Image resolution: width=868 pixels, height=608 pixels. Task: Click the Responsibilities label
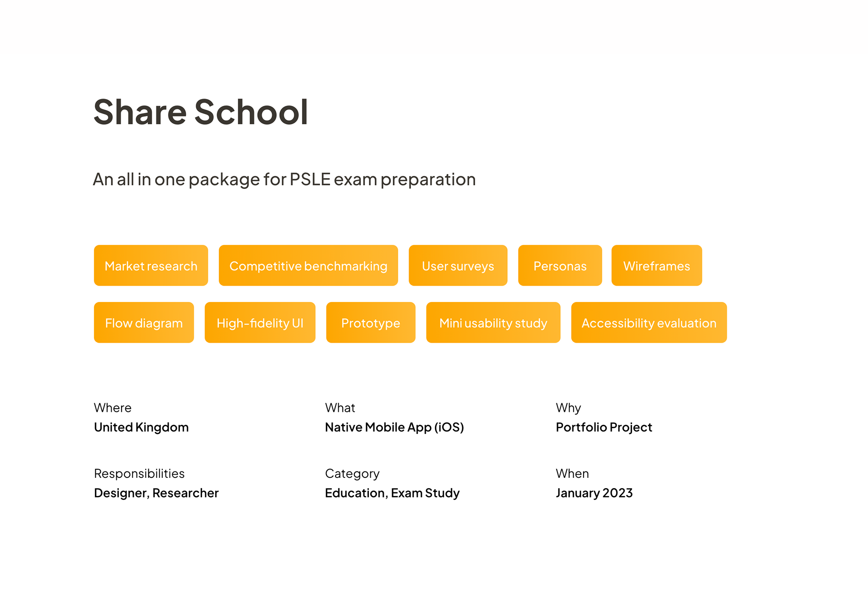coord(139,473)
